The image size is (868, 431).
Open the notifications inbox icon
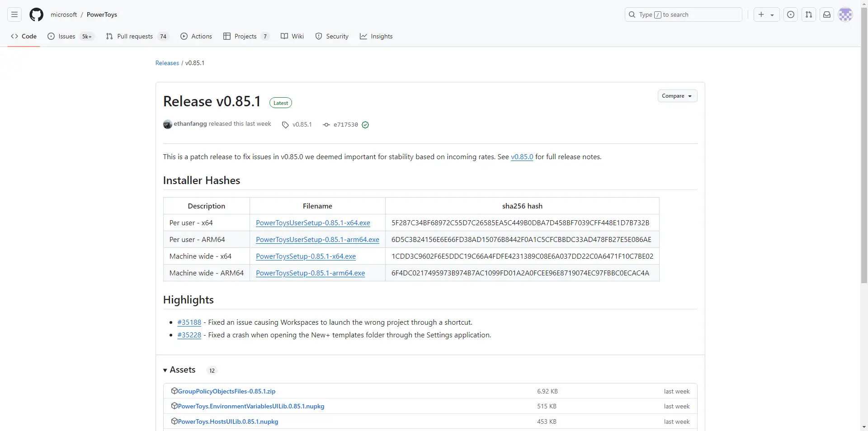(827, 14)
